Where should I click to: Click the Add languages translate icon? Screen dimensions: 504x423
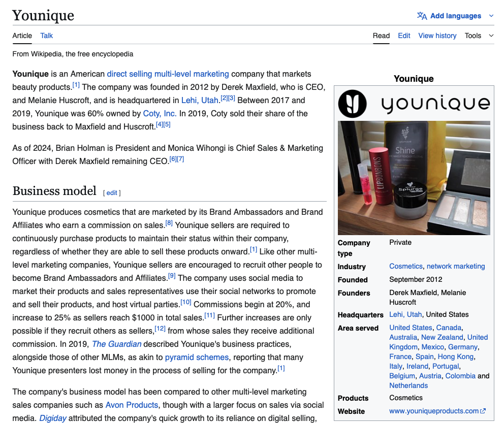point(422,16)
